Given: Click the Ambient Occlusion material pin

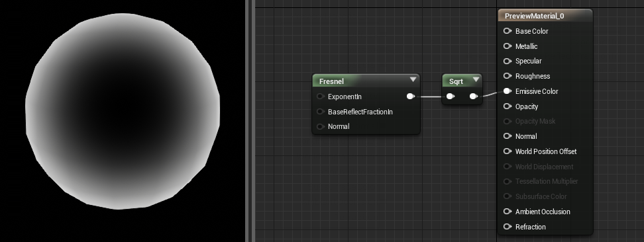Looking at the screenshot, I should [x=508, y=212].
